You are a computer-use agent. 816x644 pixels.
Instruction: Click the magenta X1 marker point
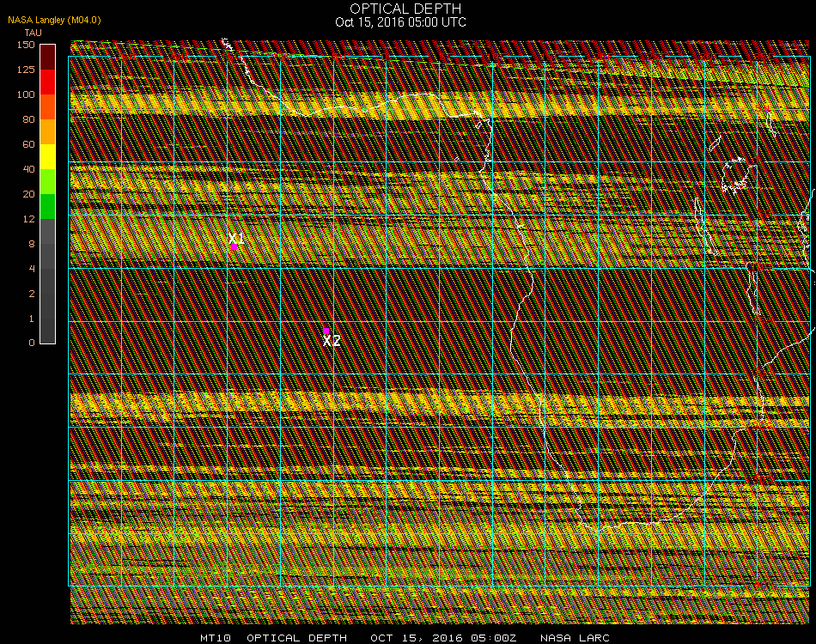point(234,247)
